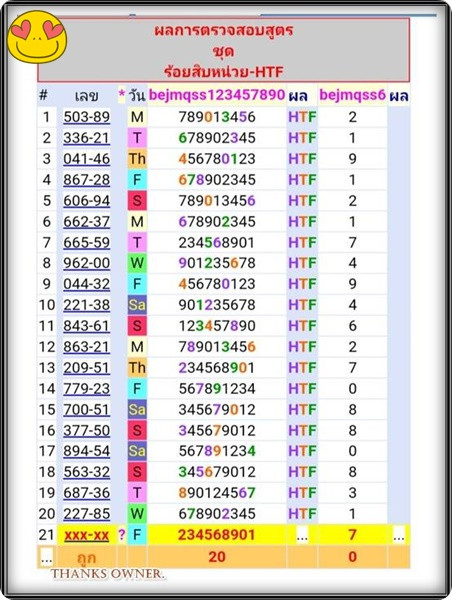
Task: Click the HTF result in row 1
Action: (302, 117)
